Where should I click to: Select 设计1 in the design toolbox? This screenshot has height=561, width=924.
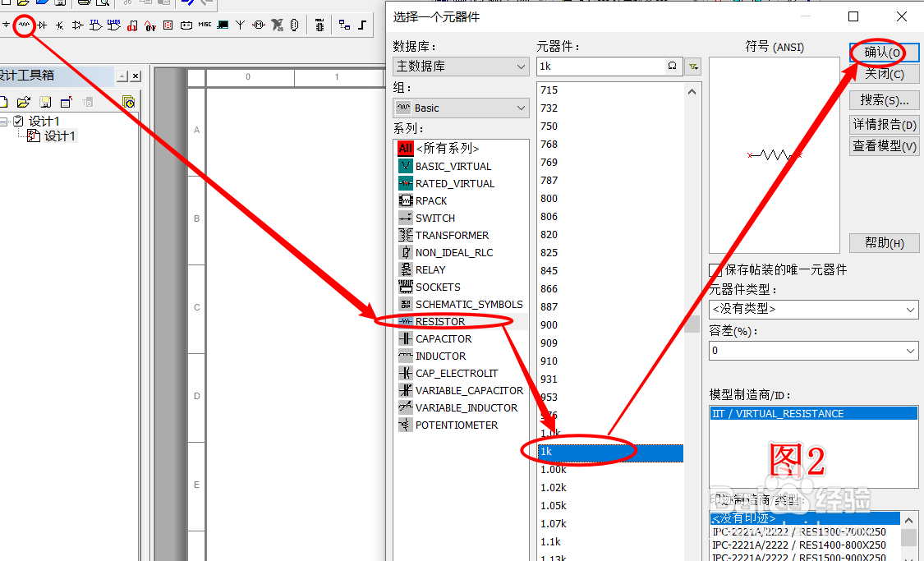44,121
